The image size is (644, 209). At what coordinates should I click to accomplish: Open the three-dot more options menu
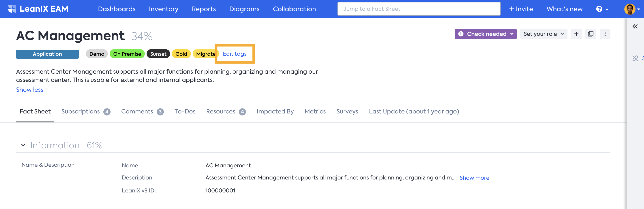[x=605, y=34]
